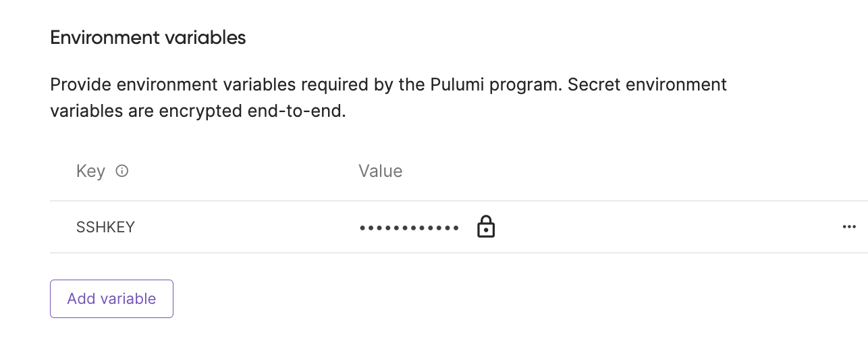Click the Add variable button
This screenshot has width=868, height=339.
tap(111, 298)
